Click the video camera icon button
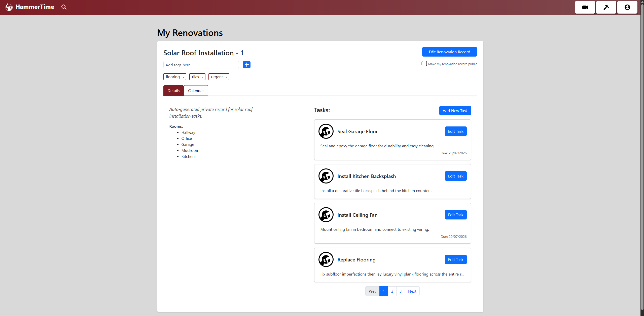 pyautogui.click(x=585, y=7)
